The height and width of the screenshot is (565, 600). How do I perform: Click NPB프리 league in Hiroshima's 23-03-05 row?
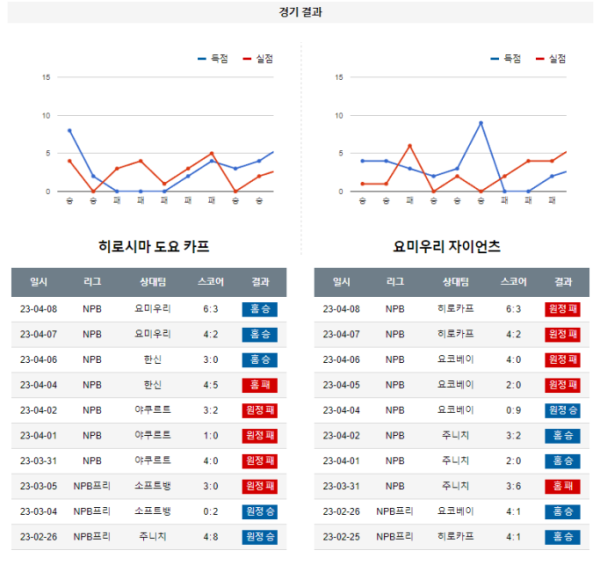pyautogui.click(x=92, y=486)
